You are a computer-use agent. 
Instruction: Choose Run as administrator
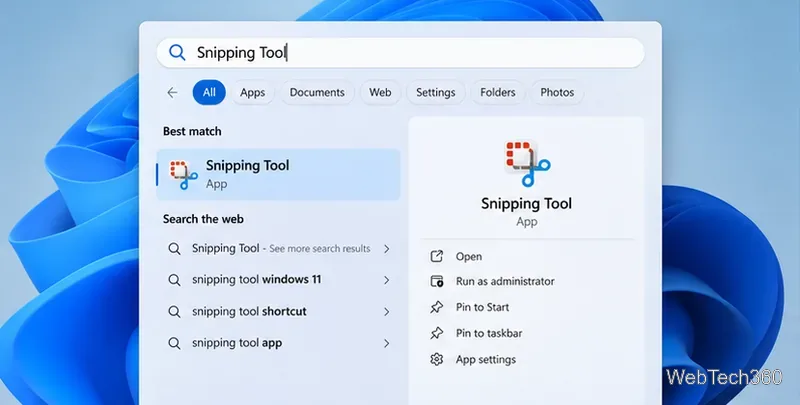526,281
